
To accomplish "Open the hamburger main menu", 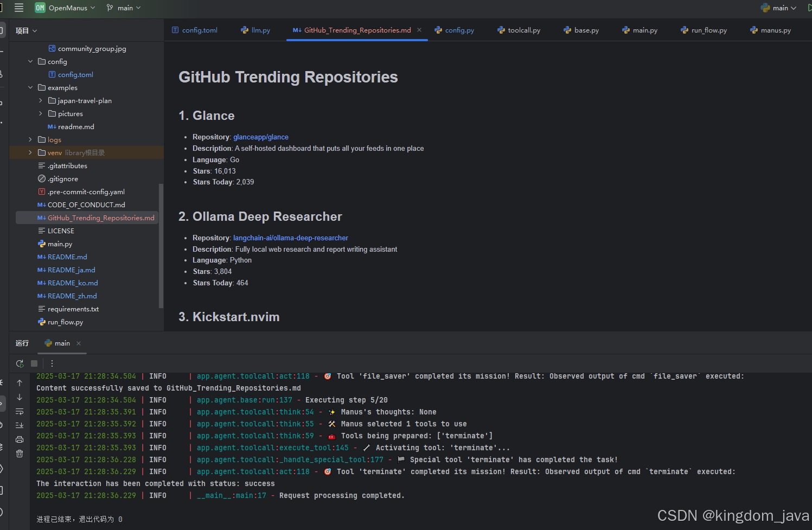I will pyautogui.click(x=19, y=8).
